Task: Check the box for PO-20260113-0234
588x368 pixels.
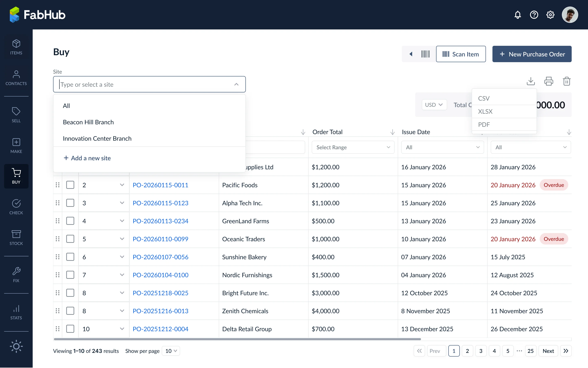Action: [x=70, y=221]
